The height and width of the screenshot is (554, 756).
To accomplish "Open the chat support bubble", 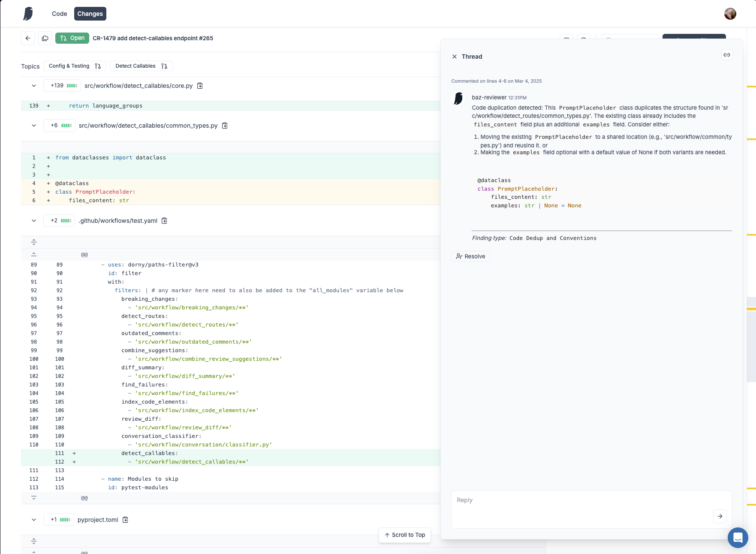I will click(738, 537).
